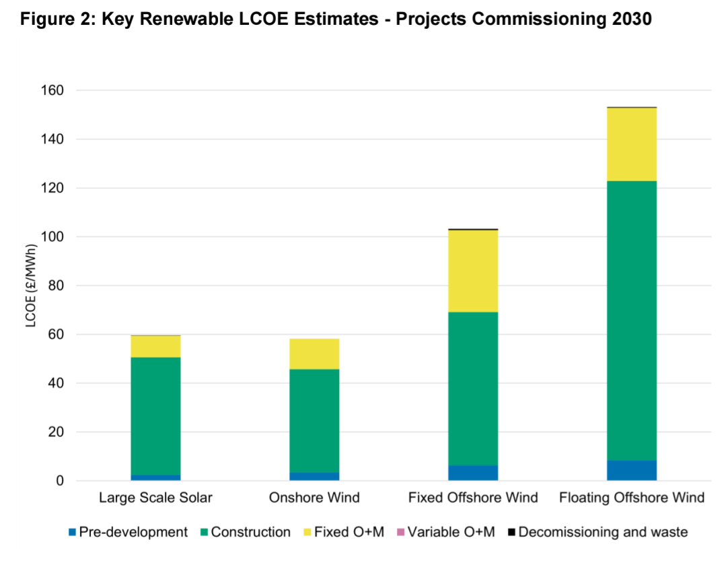Screen dimensions: 728x567
Task: Click the green Construction segment of Fixed Offshore Wind
Action: tap(473, 389)
